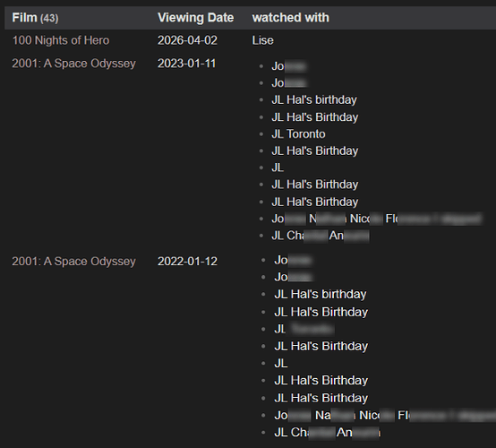496x448 pixels.
Task: Click the Film count (43) indicator
Action: [49, 18]
